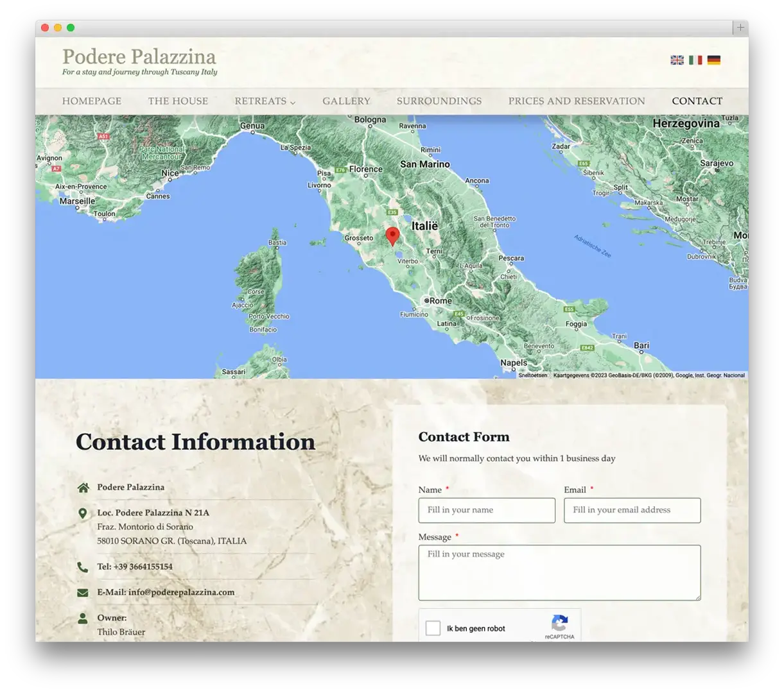Open map keyboard shortcuts (Sneltoetsen) link
The width and height of the screenshot is (784, 693).
pos(533,375)
